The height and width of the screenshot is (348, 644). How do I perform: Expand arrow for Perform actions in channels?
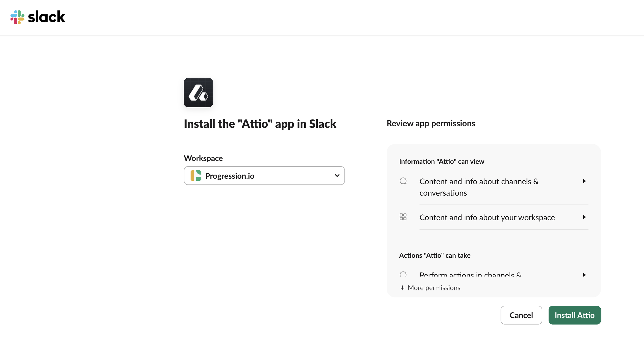[584, 275]
